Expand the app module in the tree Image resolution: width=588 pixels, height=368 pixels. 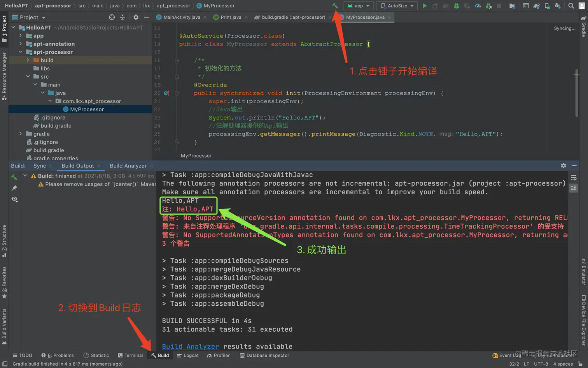tap(21, 35)
